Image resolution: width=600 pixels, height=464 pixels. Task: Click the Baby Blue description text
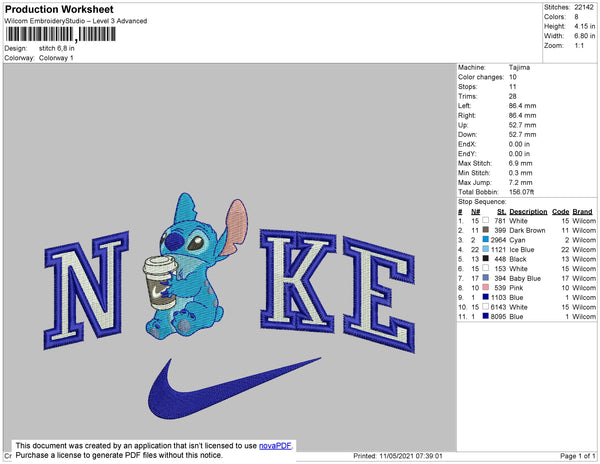tap(525, 278)
